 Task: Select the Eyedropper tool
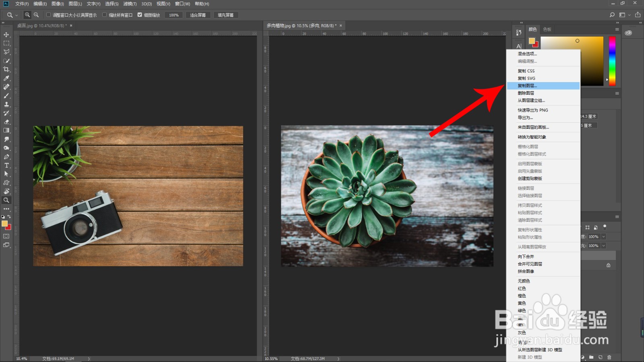click(6, 78)
